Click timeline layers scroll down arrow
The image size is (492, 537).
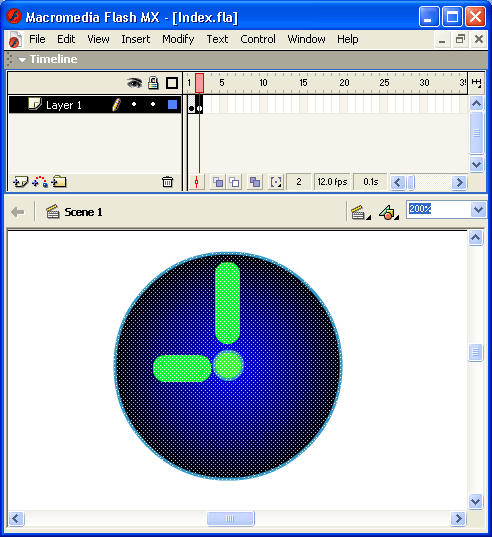[476, 164]
